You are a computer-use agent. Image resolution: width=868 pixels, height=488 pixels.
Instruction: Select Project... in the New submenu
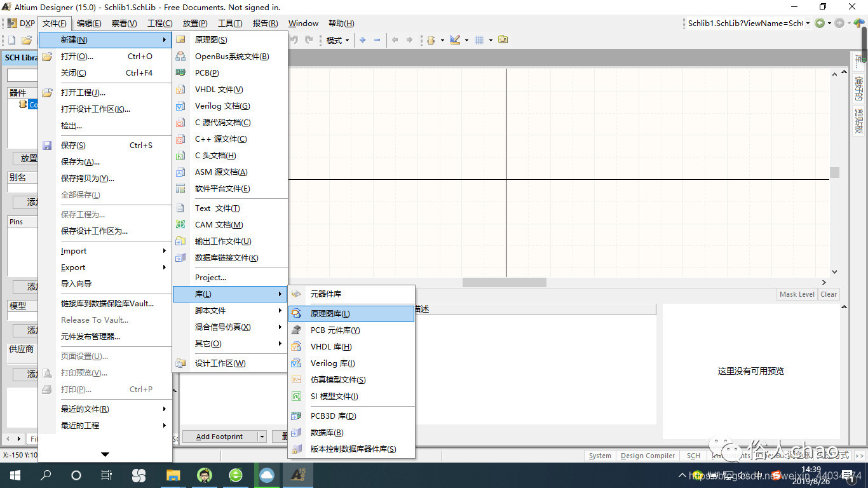point(230,278)
